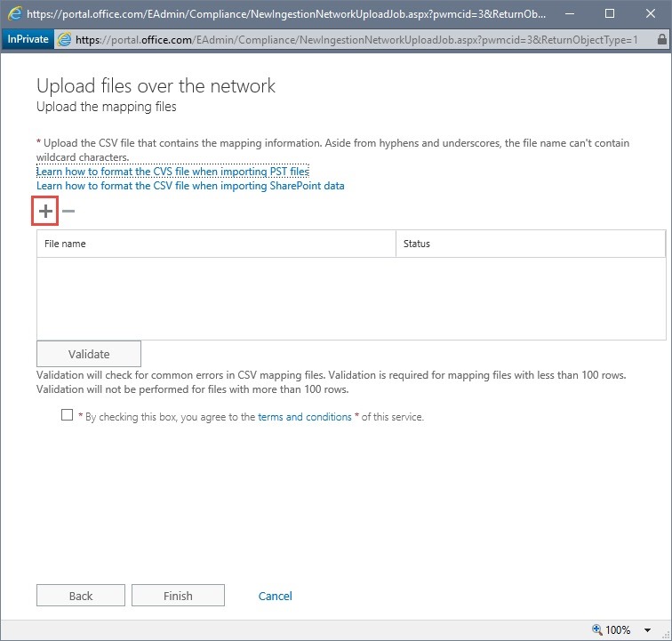The width and height of the screenshot is (672, 641).
Task: Check the terms and conditions agreement box
Action: pos(67,414)
